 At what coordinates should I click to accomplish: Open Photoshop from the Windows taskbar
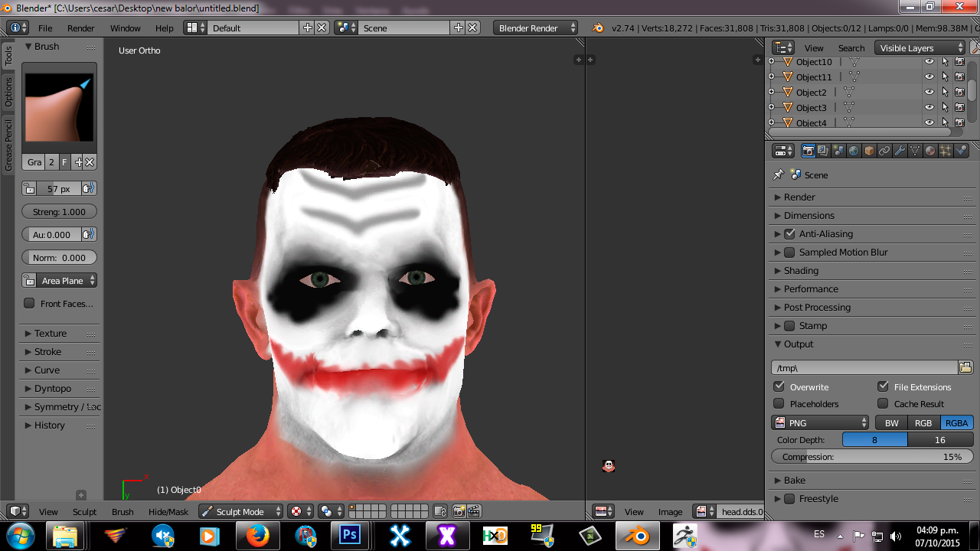[x=351, y=536]
